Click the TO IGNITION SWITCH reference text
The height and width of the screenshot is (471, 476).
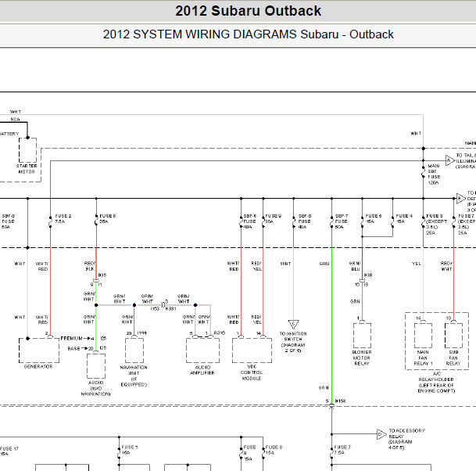pyautogui.click(x=293, y=342)
